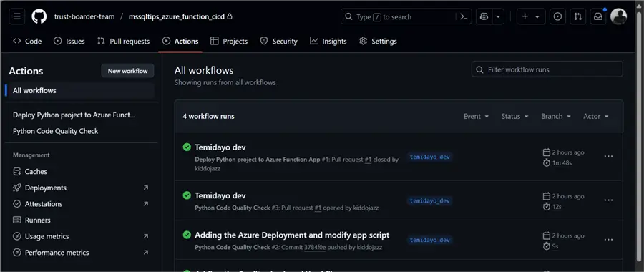This screenshot has width=644, height=272.
Task: Open the Event filter dropdown
Action: click(476, 116)
